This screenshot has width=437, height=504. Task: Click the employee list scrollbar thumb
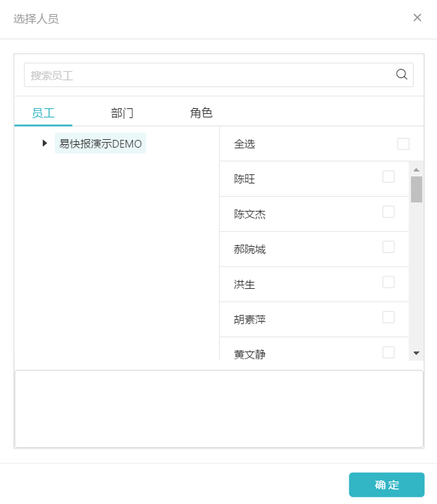click(417, 189)
